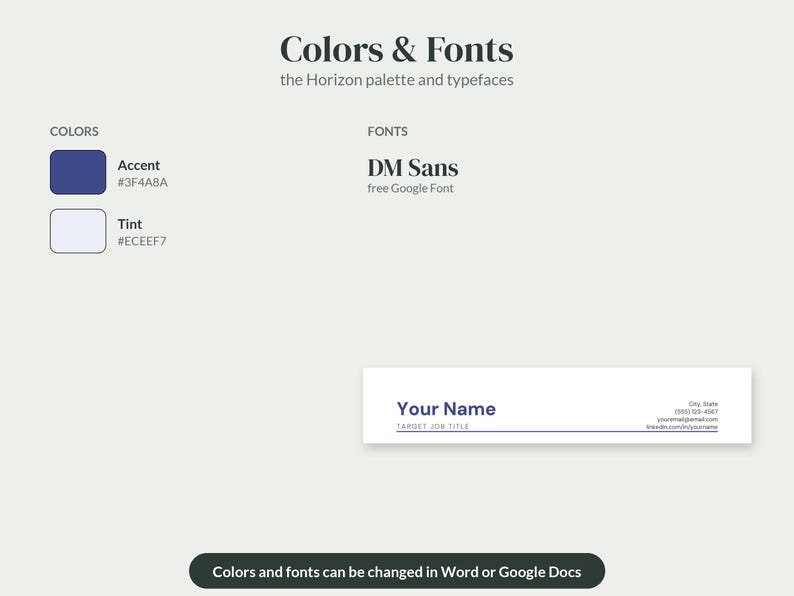Click 'City, State' in preview
Screen dimensions: 794x596
pos(703,404)
